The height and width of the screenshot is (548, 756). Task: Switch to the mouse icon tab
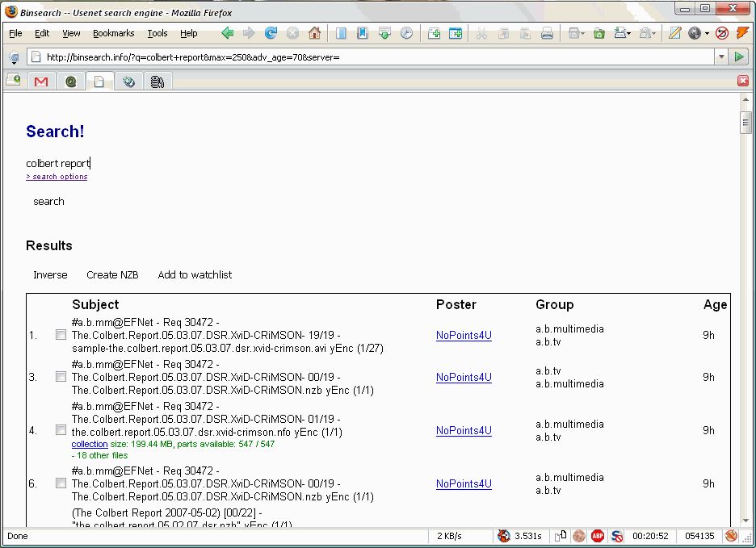(x=128, y=81)
